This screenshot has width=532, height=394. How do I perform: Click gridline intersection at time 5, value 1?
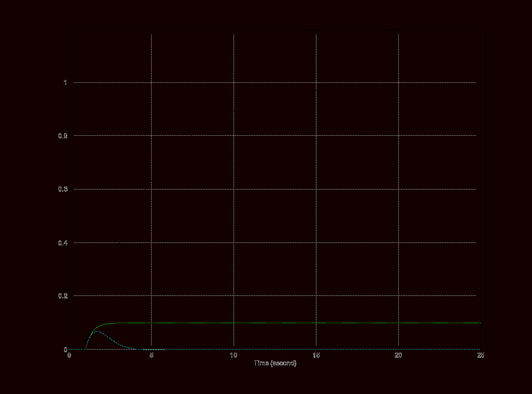pyautogui.click(x=152, y=82)
